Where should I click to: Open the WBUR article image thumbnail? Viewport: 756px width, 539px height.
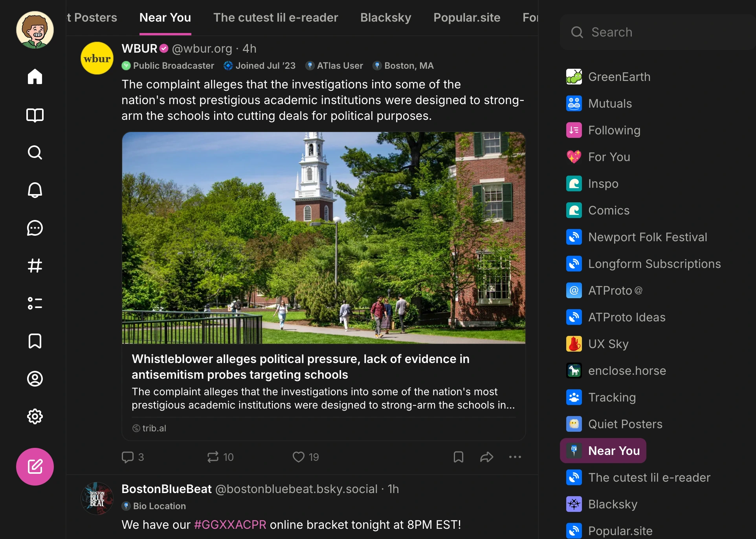tap(324, 238)
